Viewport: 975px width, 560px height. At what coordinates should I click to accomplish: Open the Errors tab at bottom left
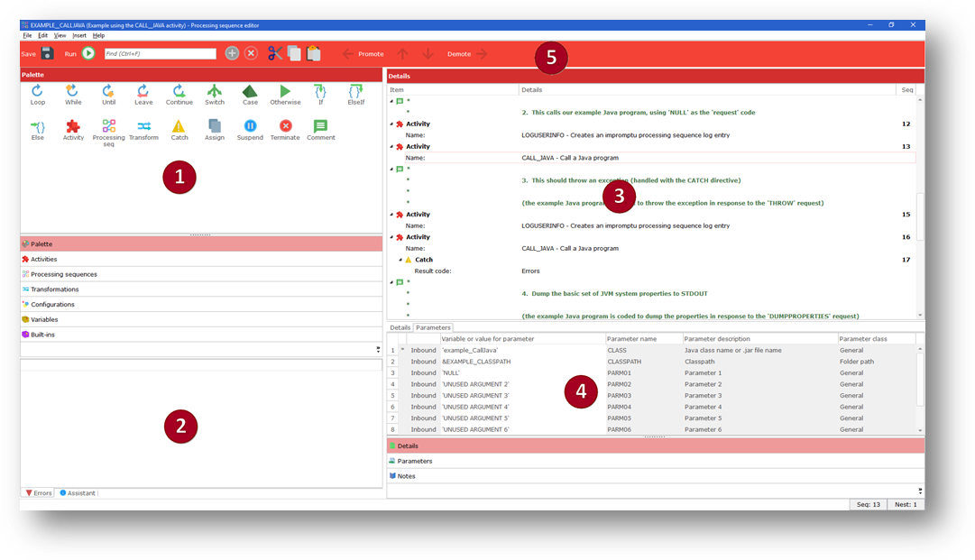coord(39,493)
